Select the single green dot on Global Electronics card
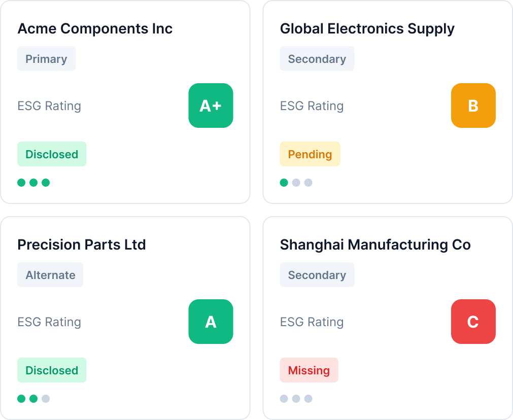The width and height of the screenshot is (513, 420). [x=284, y=183]
